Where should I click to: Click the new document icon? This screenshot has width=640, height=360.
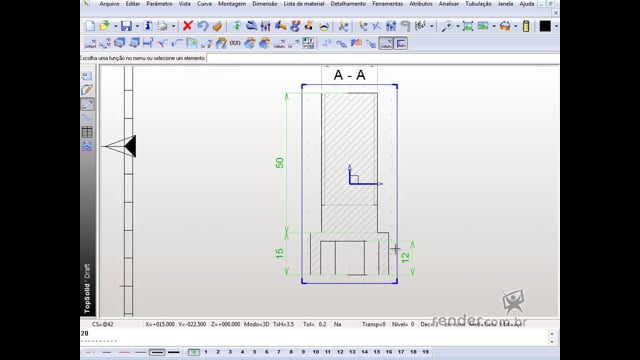(x=90, y=26)
